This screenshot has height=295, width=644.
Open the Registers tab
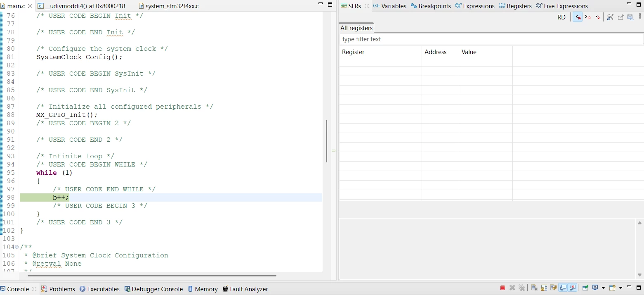515,6
